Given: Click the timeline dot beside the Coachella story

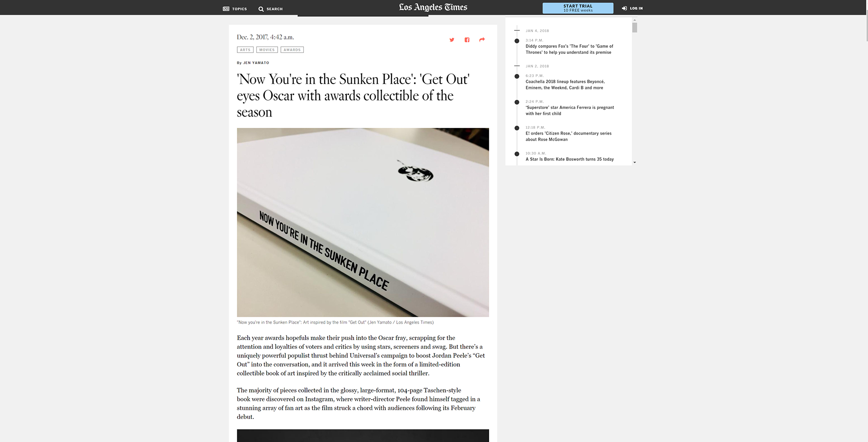Looking at the screenshot, I should coord(517,76).
